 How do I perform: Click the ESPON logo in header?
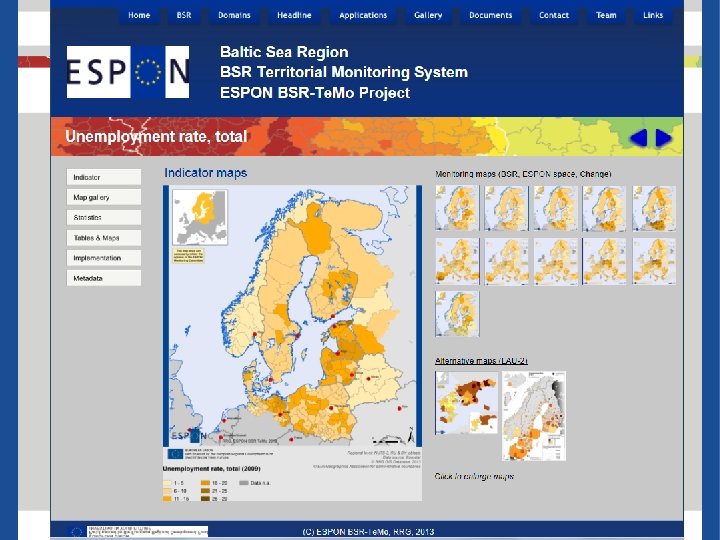click(128, 72)
